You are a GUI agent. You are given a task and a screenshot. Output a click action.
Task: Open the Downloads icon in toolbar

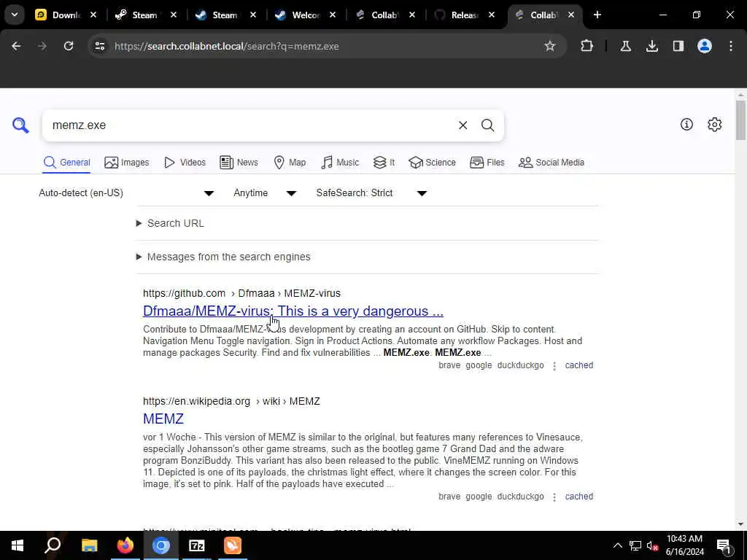point(651,46)
